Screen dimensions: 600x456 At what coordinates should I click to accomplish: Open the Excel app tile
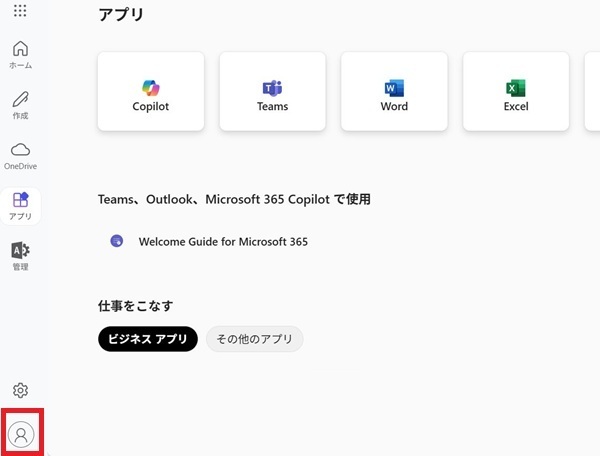click(x=516, y=91)
